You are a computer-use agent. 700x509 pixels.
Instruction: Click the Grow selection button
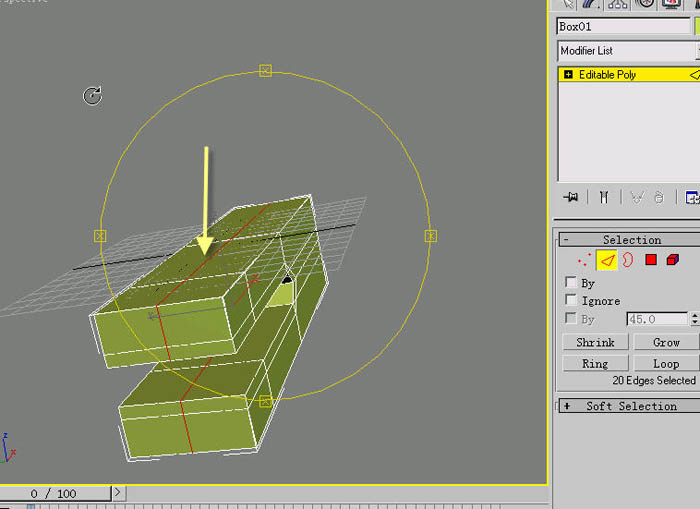pos(666,342)
